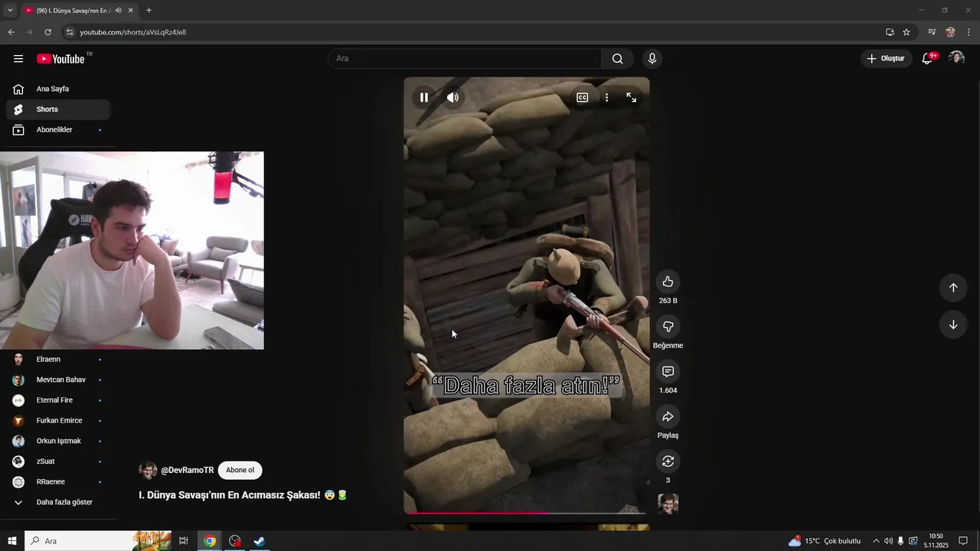Open the 15°C Çok bulutlu weather widget

click(x=825, y=541)
